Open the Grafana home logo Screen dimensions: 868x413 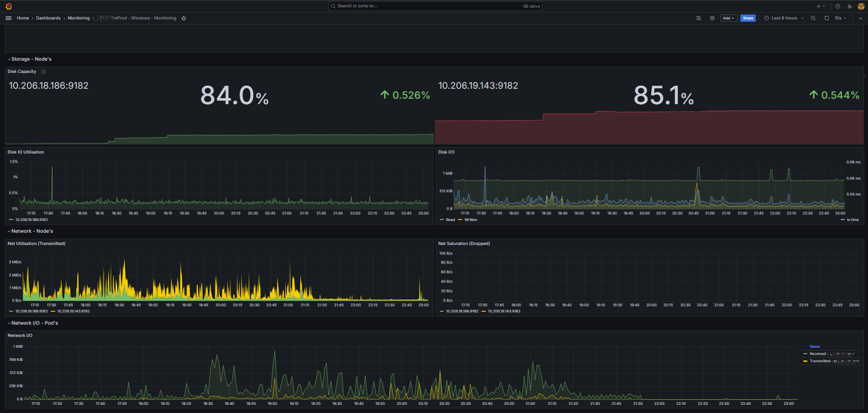9,6
